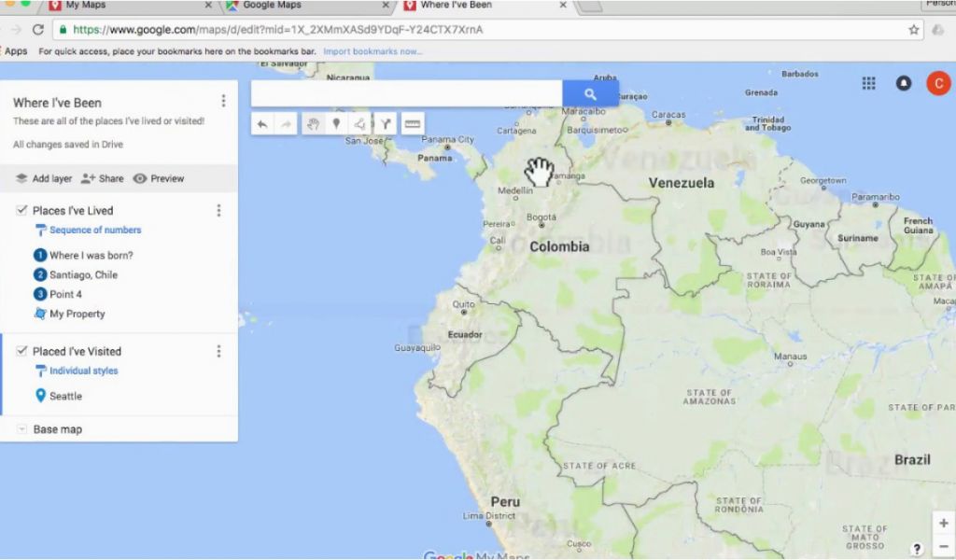The width and height of the screenshot is (956, 560).
Task: Open the Google apps grid
Action: tap(869, 83)
